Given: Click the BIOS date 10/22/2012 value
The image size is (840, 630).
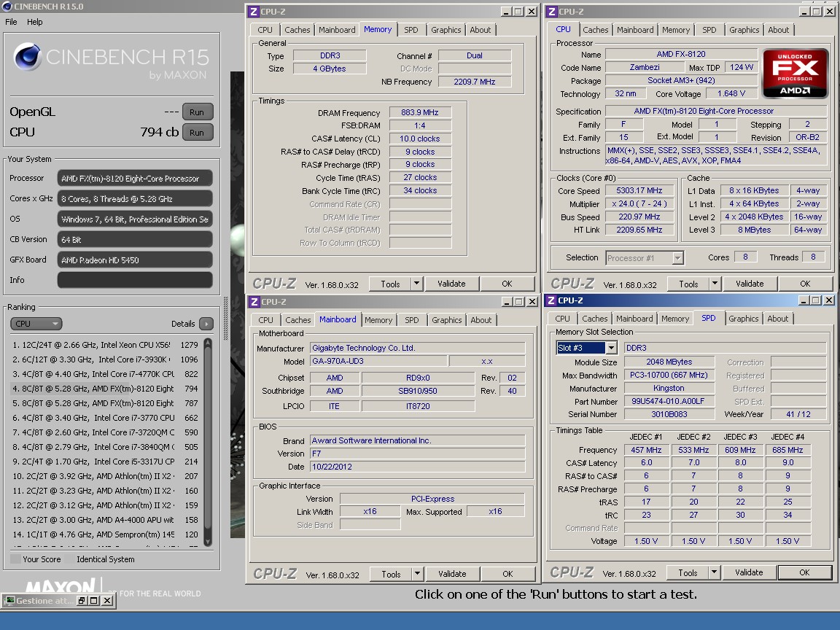Looking at the screenshot, I should coord(417,467).
